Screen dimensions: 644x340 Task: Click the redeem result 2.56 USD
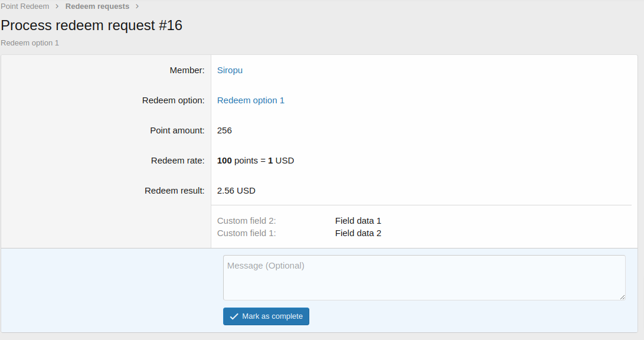(x=236, y=191)
